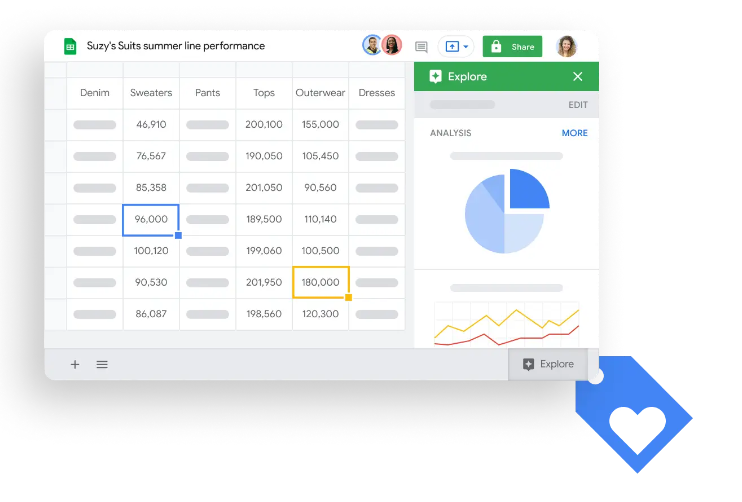Click the Google Sheets logo icon
Image resolution: width=742 pixels, height=502 pixels.
coord(70,46)
